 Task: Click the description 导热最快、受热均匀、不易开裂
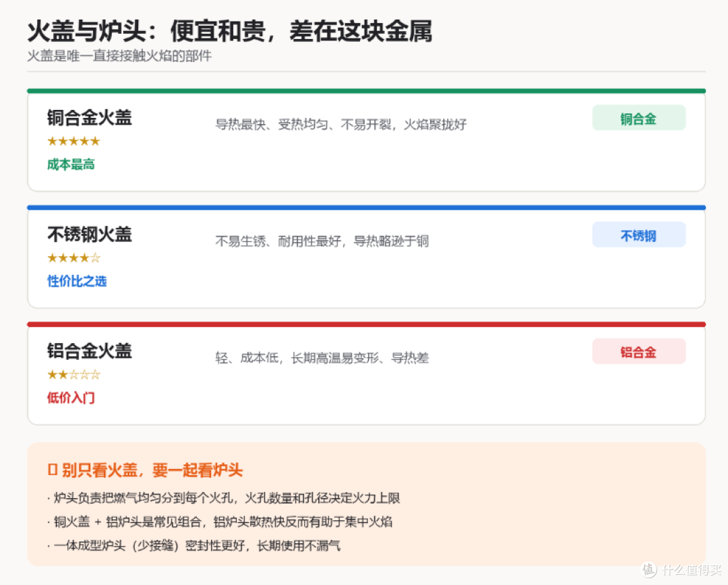pos(341,125)
